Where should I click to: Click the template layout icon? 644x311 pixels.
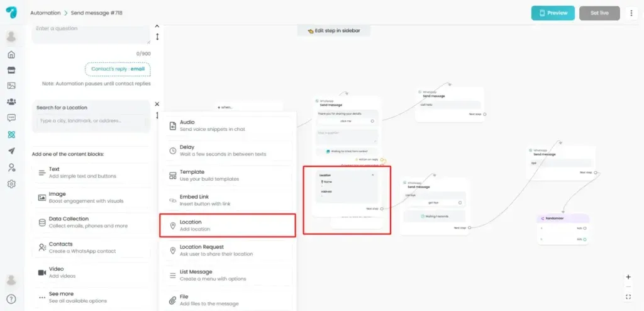(173, 176)
